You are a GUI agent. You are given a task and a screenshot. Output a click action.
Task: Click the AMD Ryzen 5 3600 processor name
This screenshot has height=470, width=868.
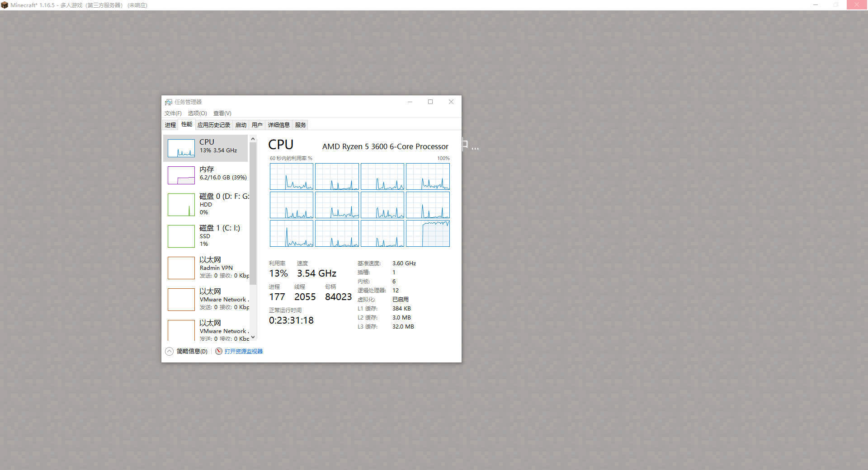(385, 146)
